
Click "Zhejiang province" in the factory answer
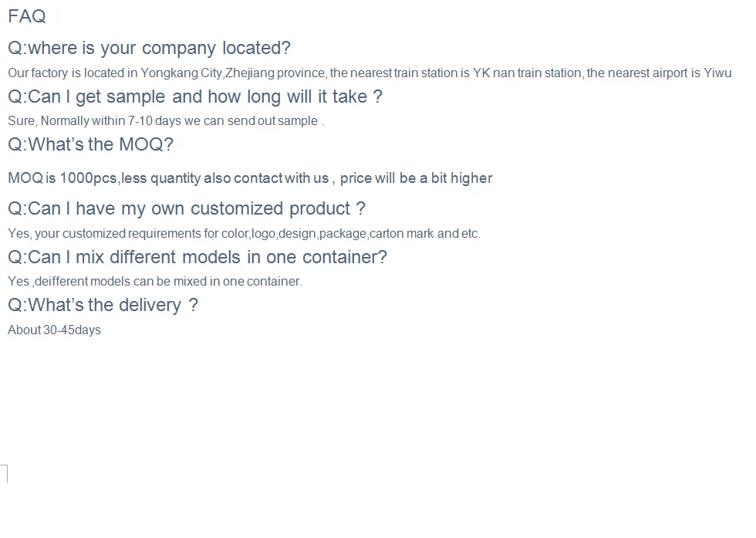point(275,73)
